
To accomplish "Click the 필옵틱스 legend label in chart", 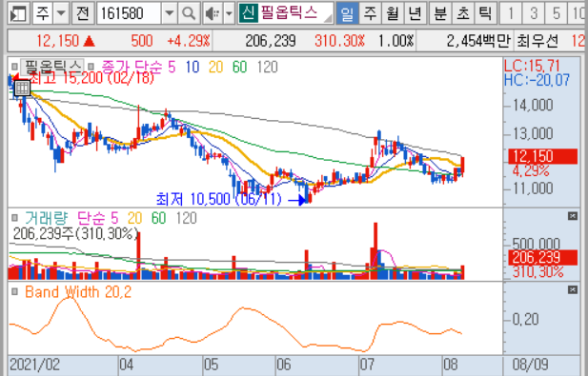I will click(x=52, y=68).
